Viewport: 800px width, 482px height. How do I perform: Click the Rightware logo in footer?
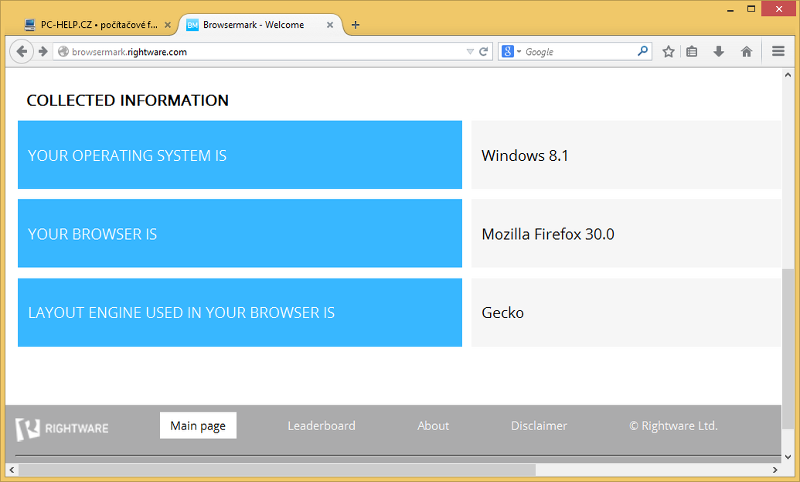tap(62, 428)
